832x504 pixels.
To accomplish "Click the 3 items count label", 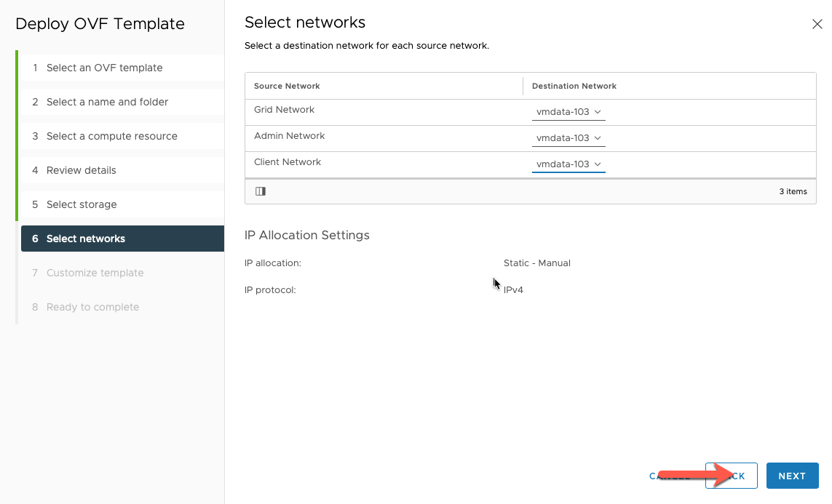I will point(793,191).
